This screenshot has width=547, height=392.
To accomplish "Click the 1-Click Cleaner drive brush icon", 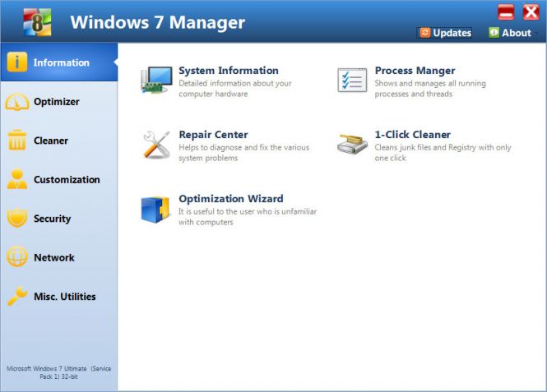I will 352,144.
